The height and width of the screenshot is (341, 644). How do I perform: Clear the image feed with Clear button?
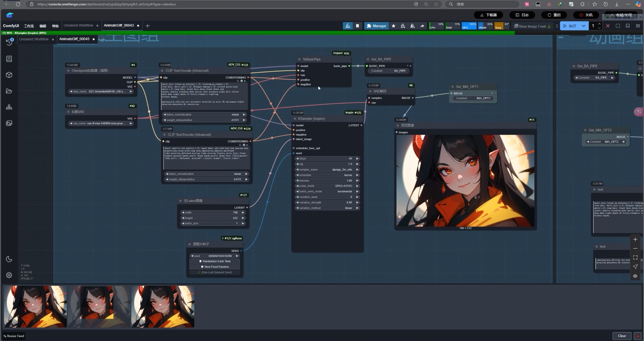pyautogui.click(x=622, y=336)
